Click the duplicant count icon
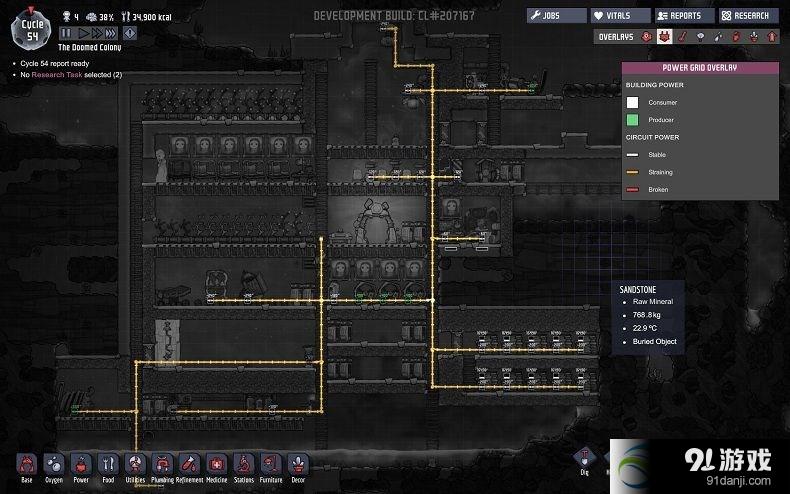 tap(67, 17)
